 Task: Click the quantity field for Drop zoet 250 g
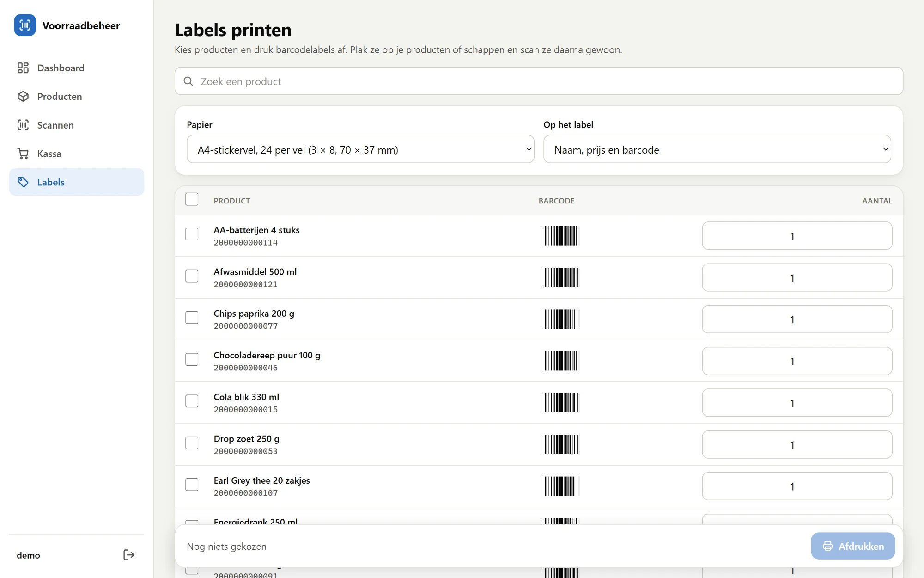coord(797,444)
